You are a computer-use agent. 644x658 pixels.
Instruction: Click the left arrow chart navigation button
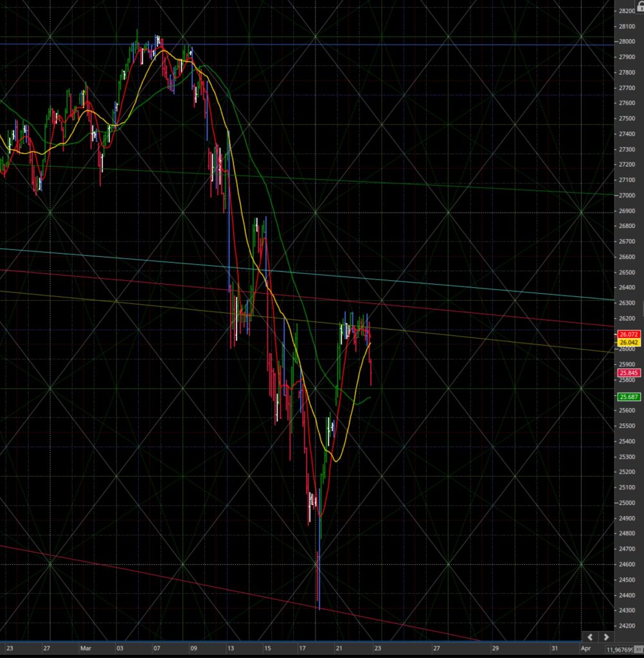click(x=590, y=637)
